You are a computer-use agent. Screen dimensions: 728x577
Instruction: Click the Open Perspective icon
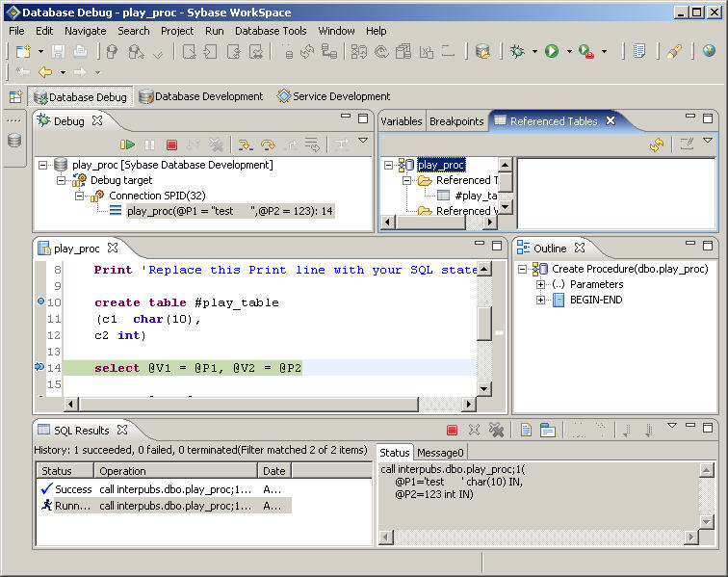[x=15, y=96]
